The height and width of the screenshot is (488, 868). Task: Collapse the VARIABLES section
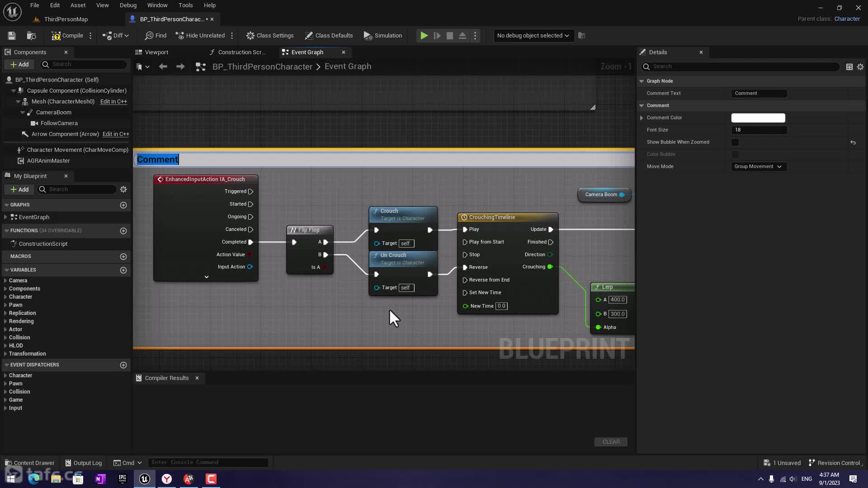click(x=7, y=270)
